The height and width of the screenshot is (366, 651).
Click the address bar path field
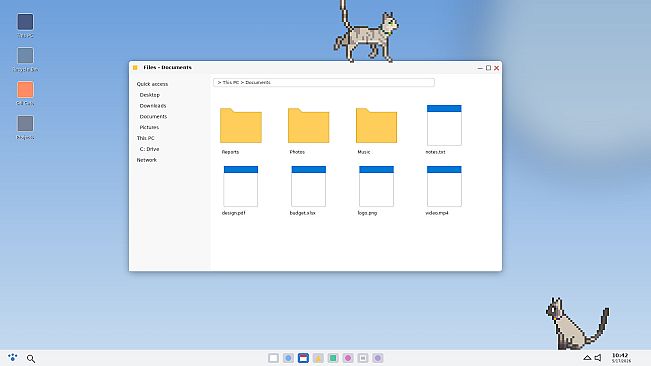[324, 82]
